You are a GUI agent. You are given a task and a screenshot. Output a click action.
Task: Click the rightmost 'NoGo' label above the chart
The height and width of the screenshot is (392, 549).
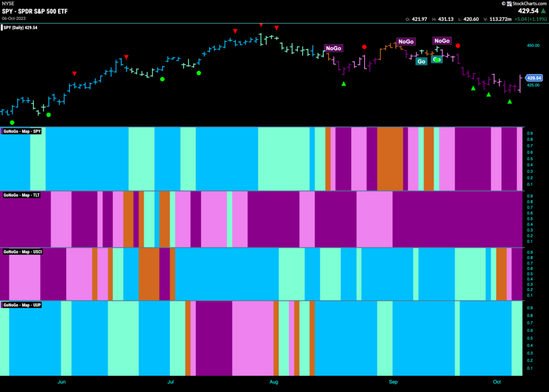pos(441,41)
